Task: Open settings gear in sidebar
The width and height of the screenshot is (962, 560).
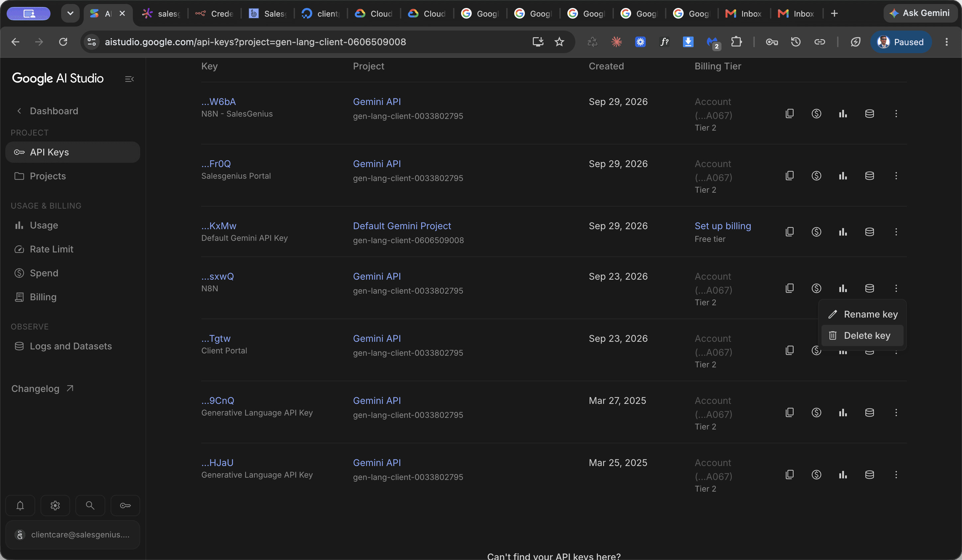Action: [x=55, y=506]
